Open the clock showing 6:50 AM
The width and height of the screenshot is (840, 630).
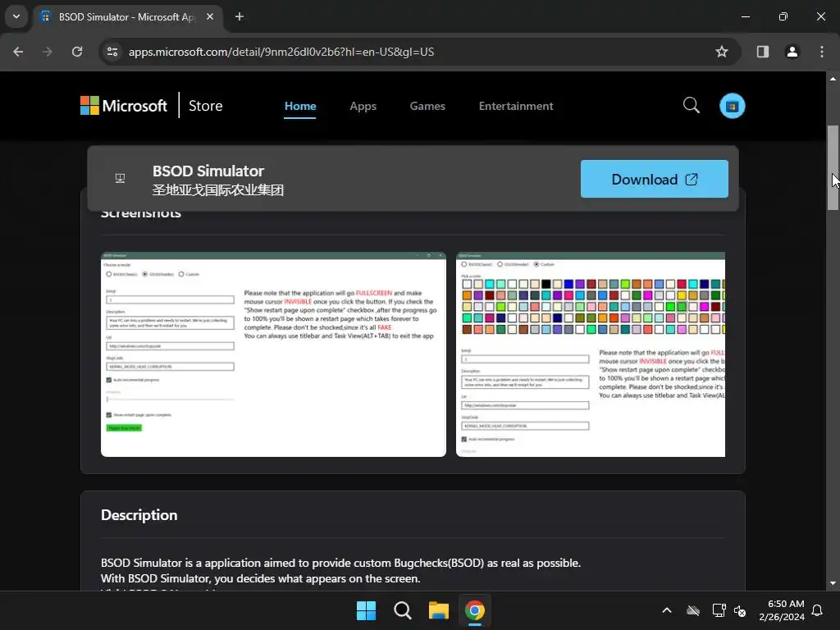pyautogui.click(x=782, y=610)
